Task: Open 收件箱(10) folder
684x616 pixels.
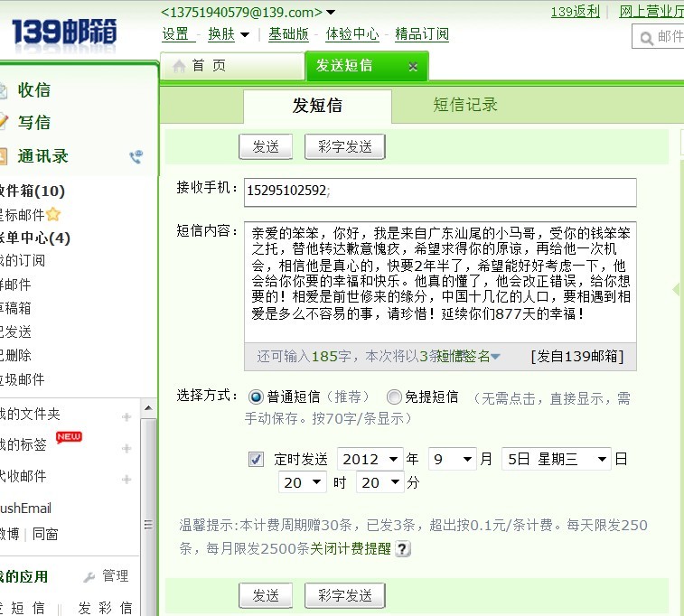Action: pos(32,191)
